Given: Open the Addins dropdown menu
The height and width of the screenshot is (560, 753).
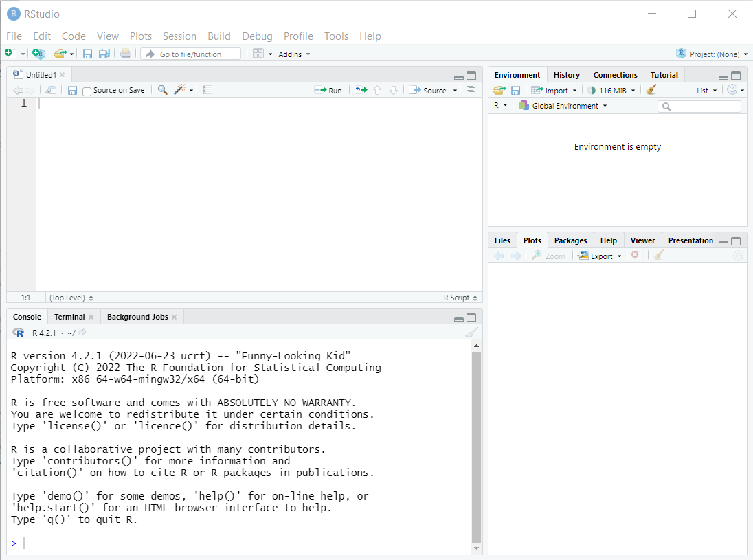Looking at the screenshot, I should [x=294, y=54].
